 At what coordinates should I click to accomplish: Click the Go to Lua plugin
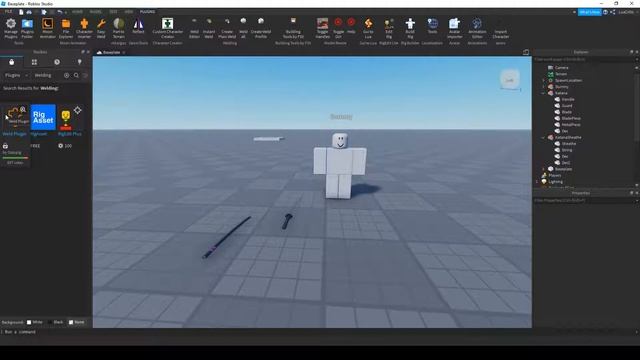tap(368, 28)
